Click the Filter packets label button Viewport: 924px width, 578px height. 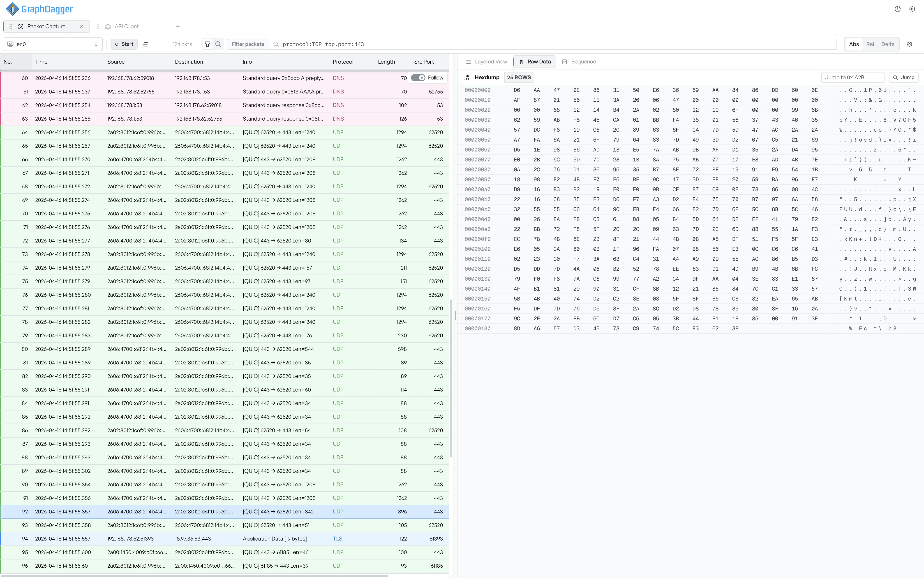pos(248,44)
